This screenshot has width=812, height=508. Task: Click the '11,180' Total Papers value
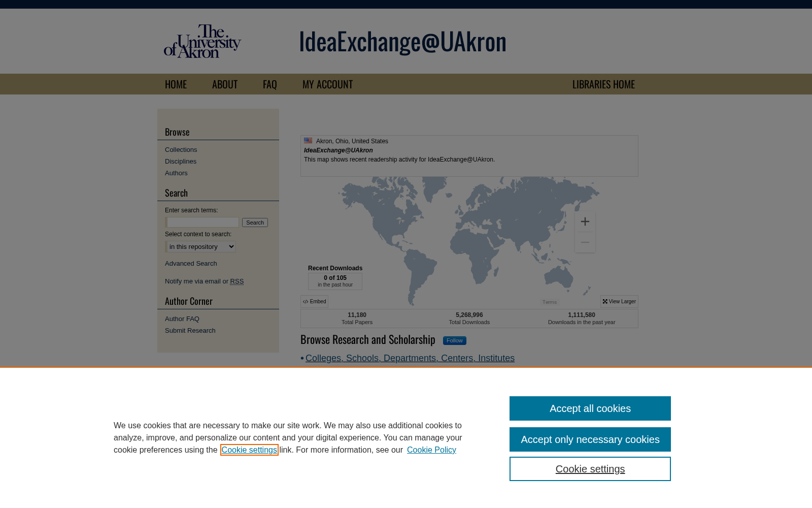tap(357, 315)
